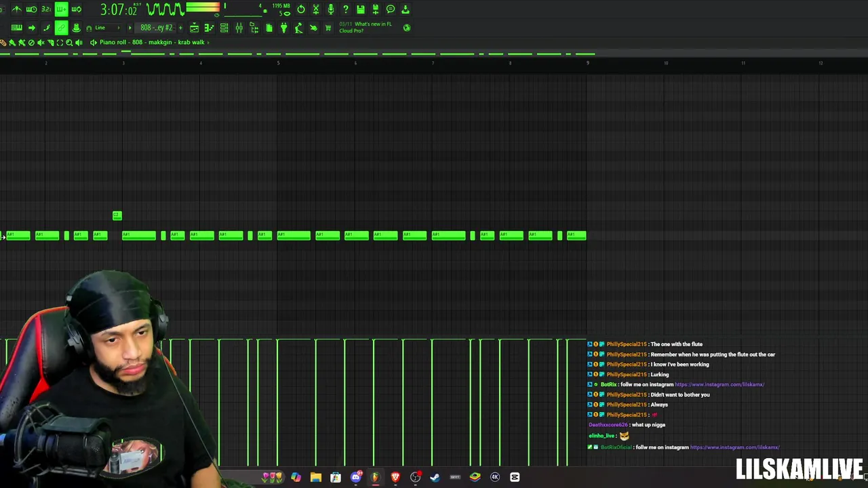This screenshot has width=868, height=488.
Task: Click the online globe icon
Action: 406,28
